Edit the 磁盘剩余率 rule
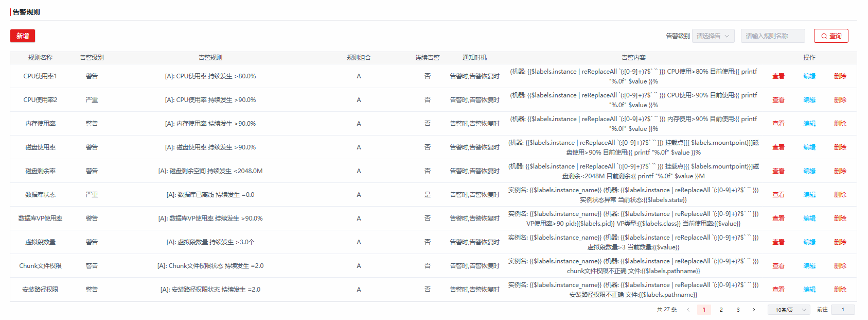The width and height of the screenshot is (868, 320). click(809, 171)
